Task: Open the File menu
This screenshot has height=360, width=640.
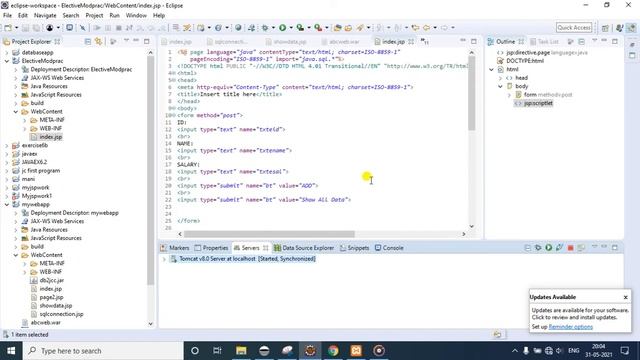Action: tap(7, 16)
